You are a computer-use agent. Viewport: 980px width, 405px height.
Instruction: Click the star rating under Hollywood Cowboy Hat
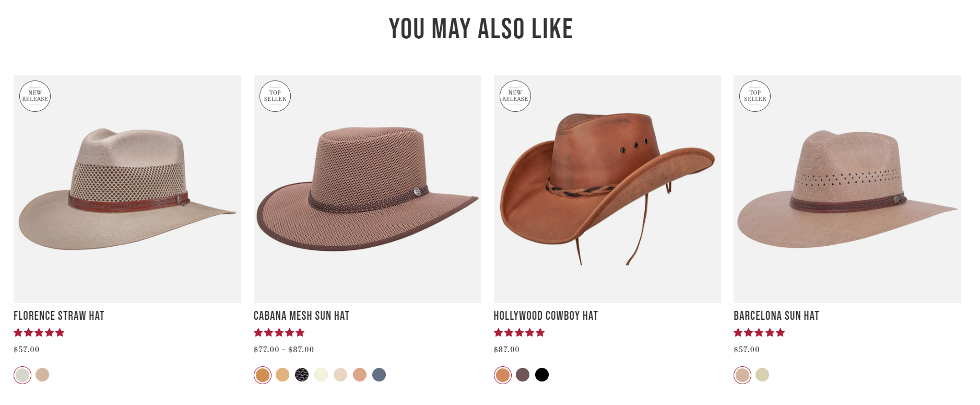tap(519, 332)
